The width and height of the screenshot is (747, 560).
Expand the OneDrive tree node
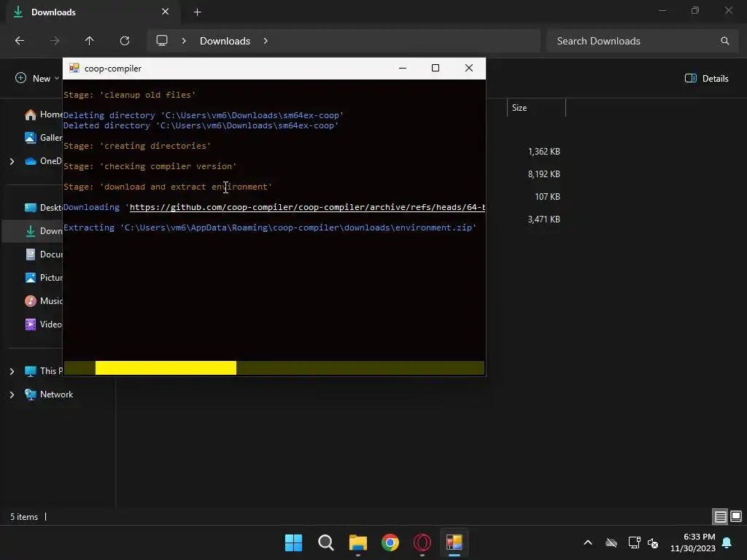click(x=12, y=161)
